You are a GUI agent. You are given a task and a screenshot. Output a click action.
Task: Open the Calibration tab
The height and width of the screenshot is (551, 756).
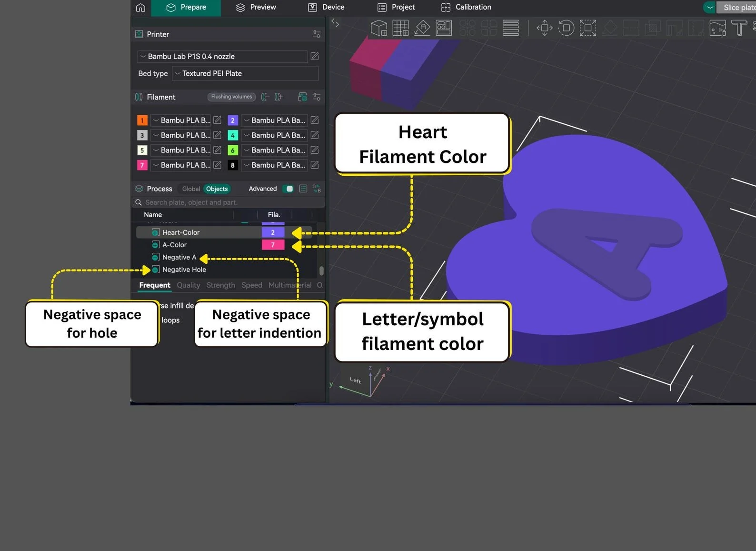(x=466, y=8)
